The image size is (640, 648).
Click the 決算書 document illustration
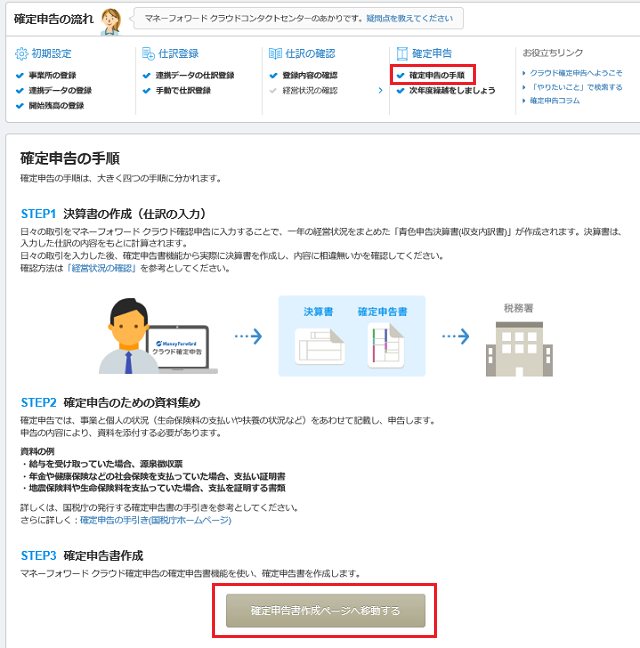coord(320,346)
